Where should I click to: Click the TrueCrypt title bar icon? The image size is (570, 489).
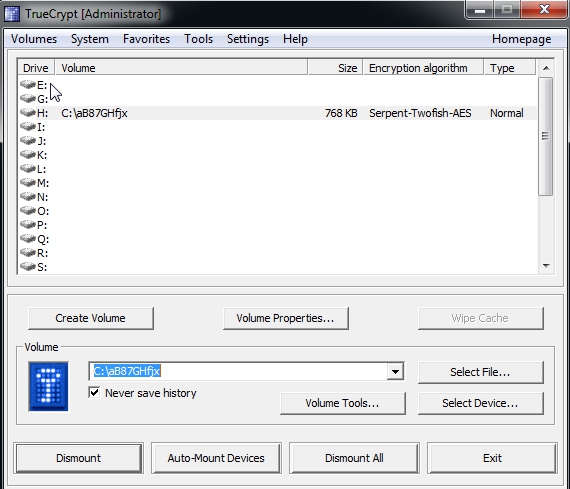click(12, 14)
